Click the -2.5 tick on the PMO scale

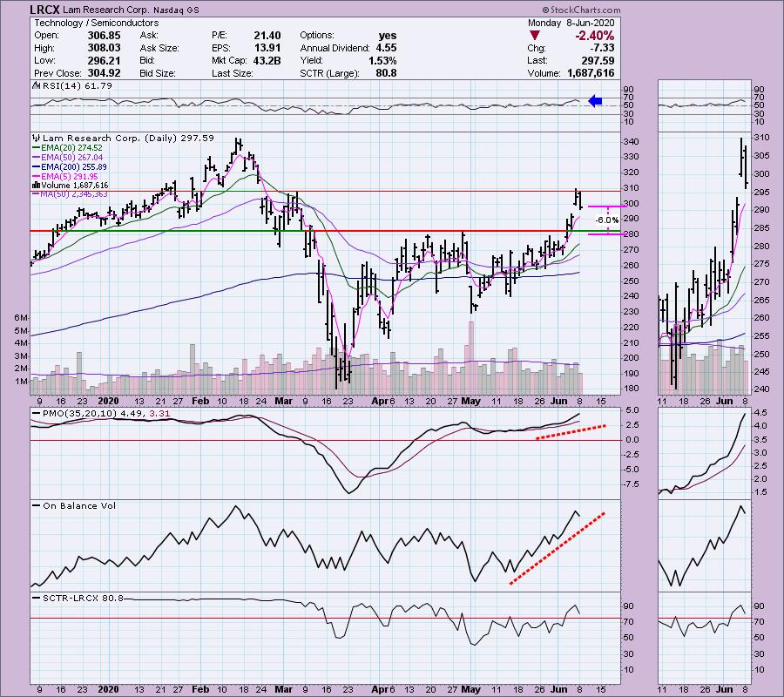tap(632, 455)
